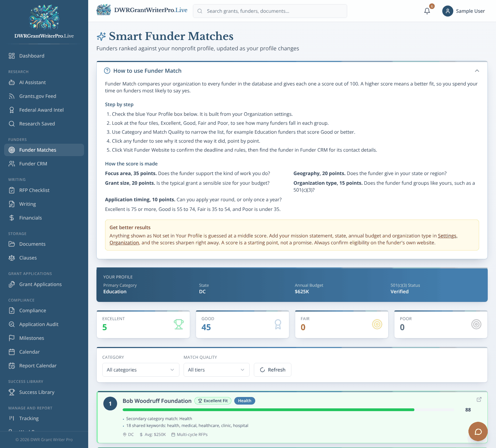Navigate to Documents
Viewport: 496px width, 448px height.
point(44,244)
